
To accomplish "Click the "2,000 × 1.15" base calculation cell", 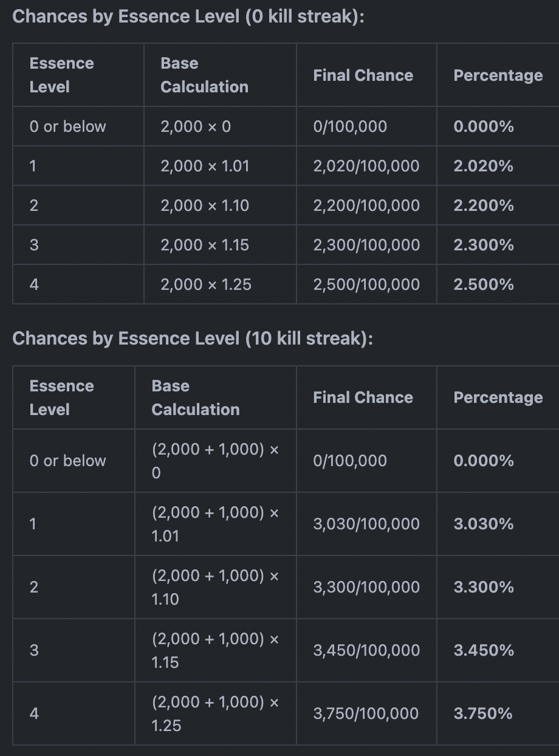I will click(205, 245).
